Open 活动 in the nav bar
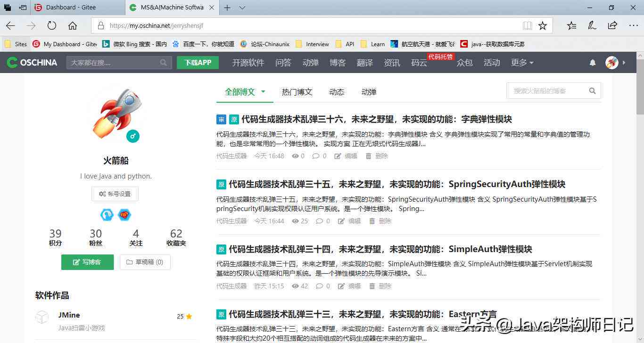 (x=492, y=63)
